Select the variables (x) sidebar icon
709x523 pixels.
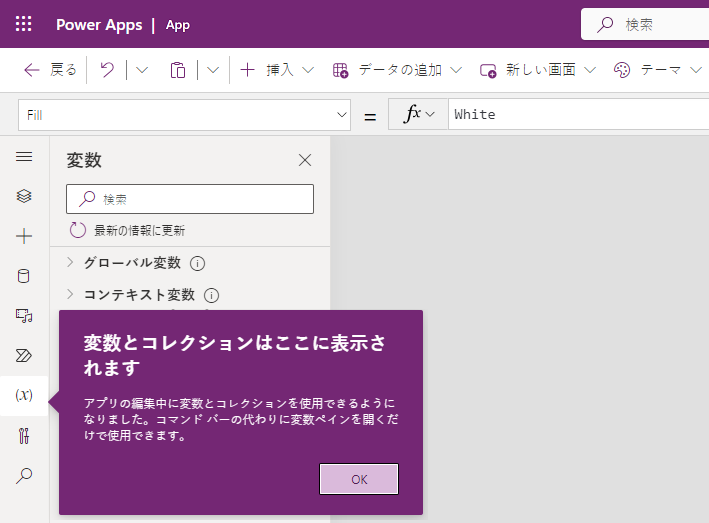click(x=24, y=396)
